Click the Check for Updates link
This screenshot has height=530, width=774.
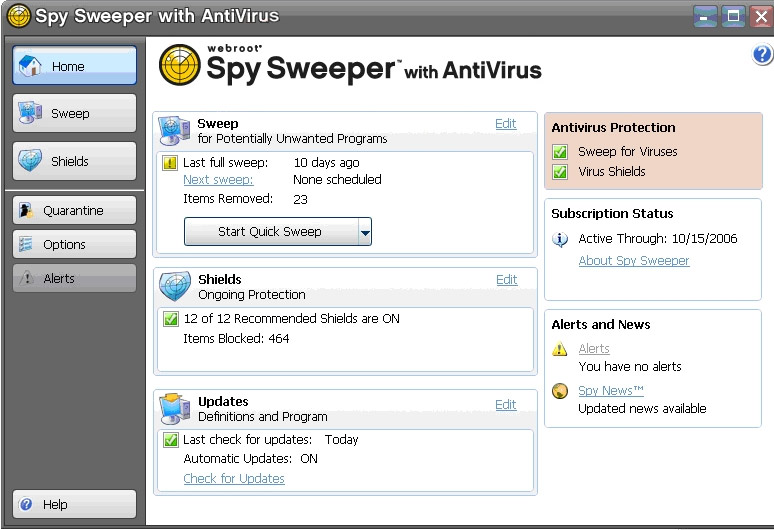(234, 479)
